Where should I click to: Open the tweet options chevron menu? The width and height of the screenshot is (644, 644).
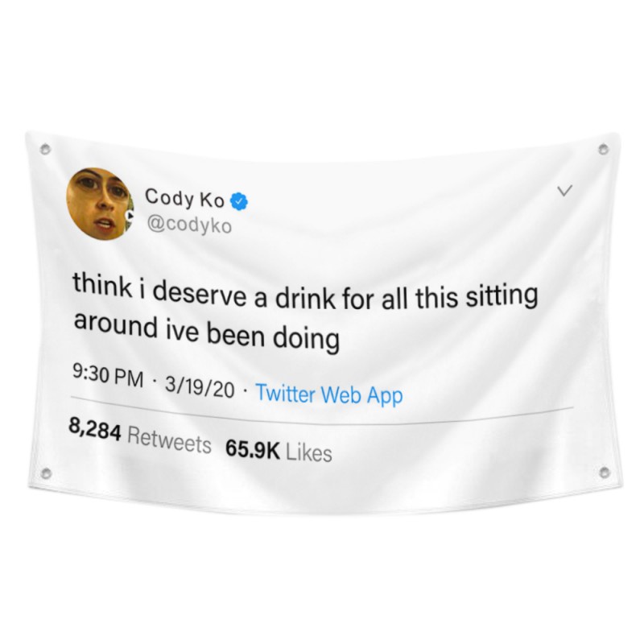pyautogui.click(x=565, y=191)
